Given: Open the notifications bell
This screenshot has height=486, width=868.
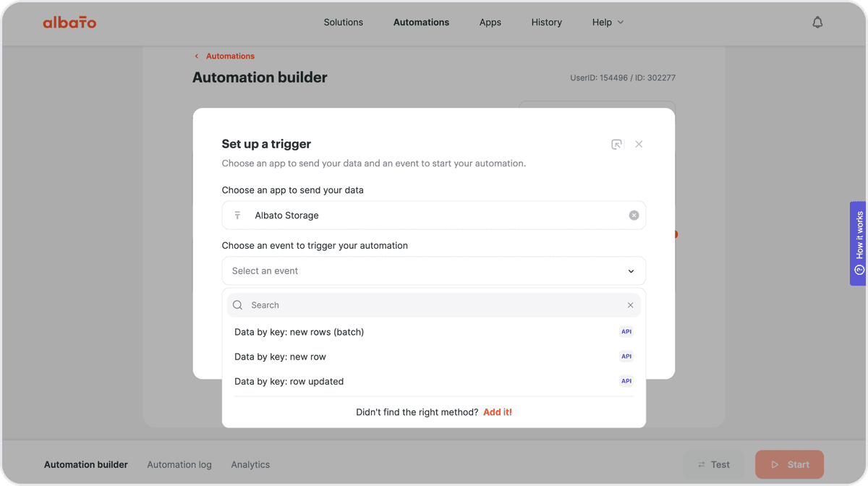Looking at the screenshot, I should [817, 22].
